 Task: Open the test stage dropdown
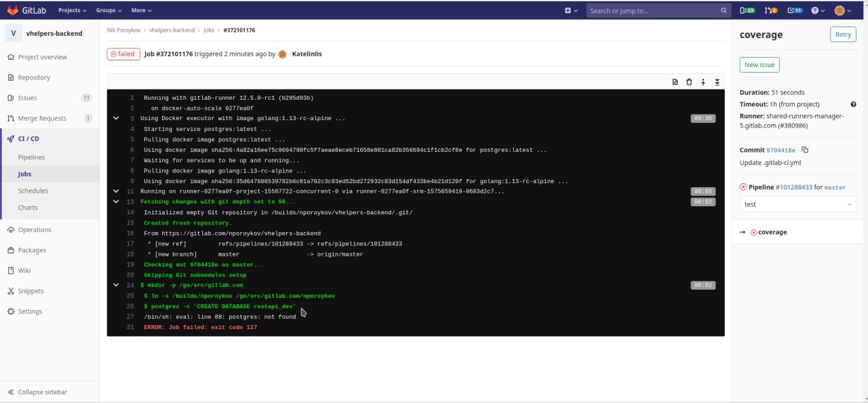tap(798, 204)
